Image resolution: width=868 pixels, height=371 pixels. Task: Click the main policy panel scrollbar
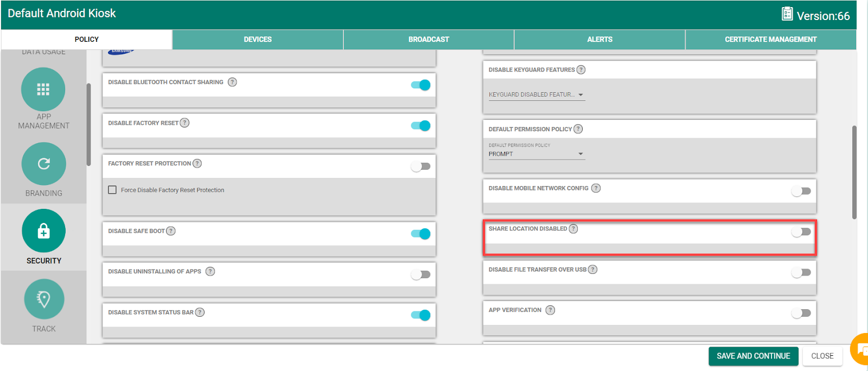point(854,172)
